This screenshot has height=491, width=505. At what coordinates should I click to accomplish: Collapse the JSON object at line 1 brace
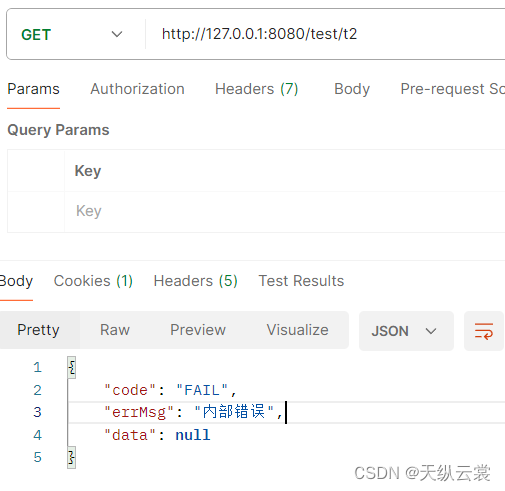(x=72, y=367)
